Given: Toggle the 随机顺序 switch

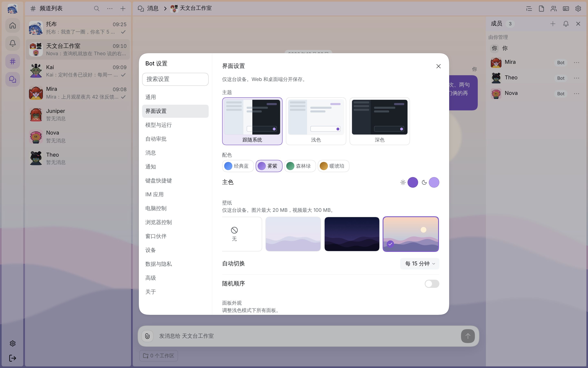Looking at the screenshot, I should (x=432, y=284).
